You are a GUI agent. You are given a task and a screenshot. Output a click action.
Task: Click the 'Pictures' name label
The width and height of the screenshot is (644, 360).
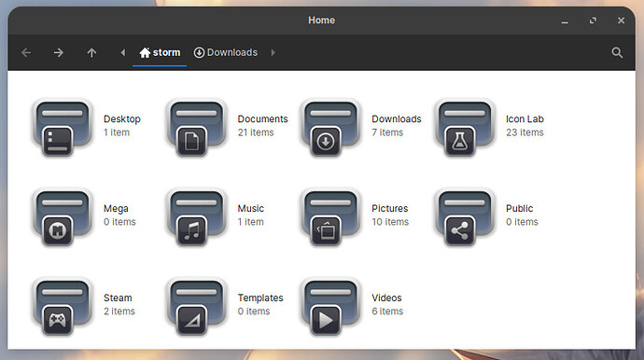coord(390,209)
